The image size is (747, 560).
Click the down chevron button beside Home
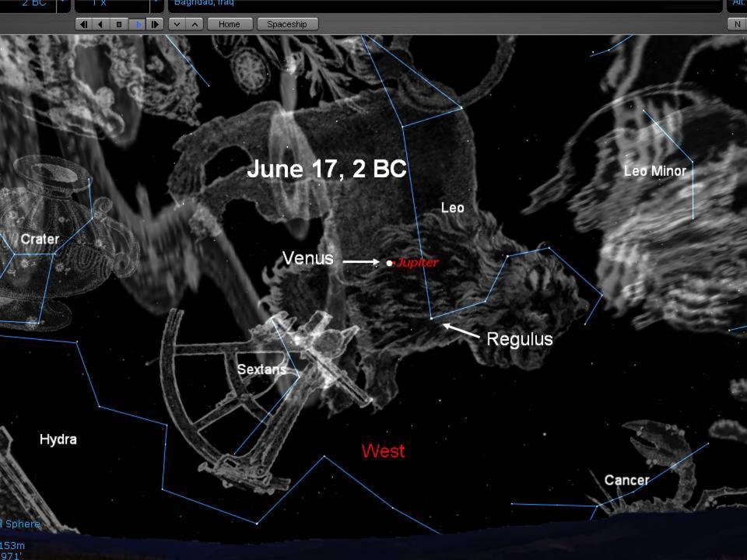coord(177,24)
